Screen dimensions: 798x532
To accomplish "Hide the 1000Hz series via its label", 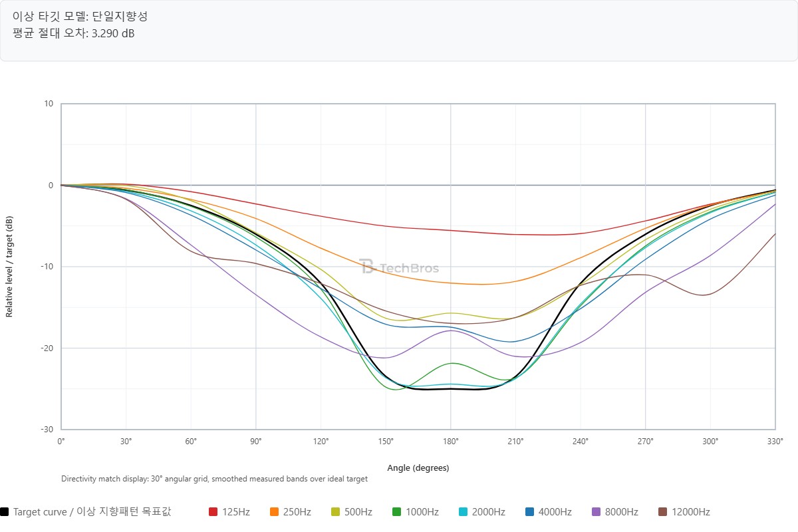I will (x=422, y=512).
